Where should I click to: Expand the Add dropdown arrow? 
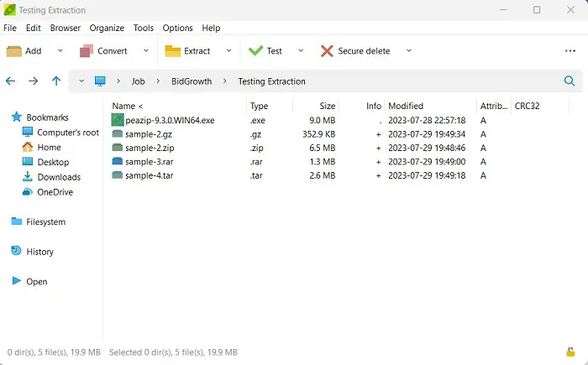tap(60, 50)
